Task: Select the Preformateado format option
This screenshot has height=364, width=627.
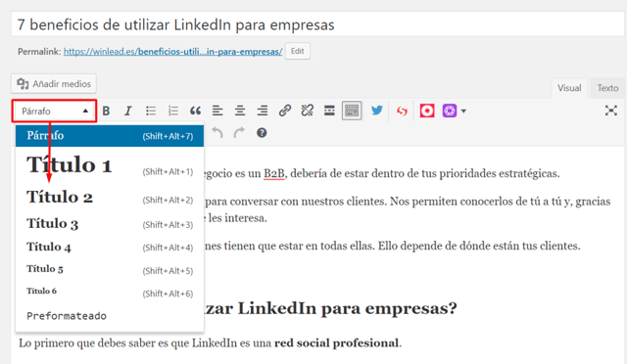Action: tap(110, 316)
